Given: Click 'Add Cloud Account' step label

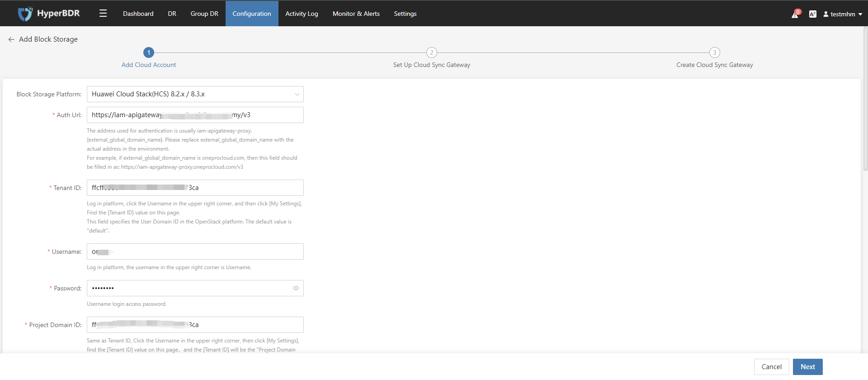Looking at the screenshot, I should coord(149,65).
